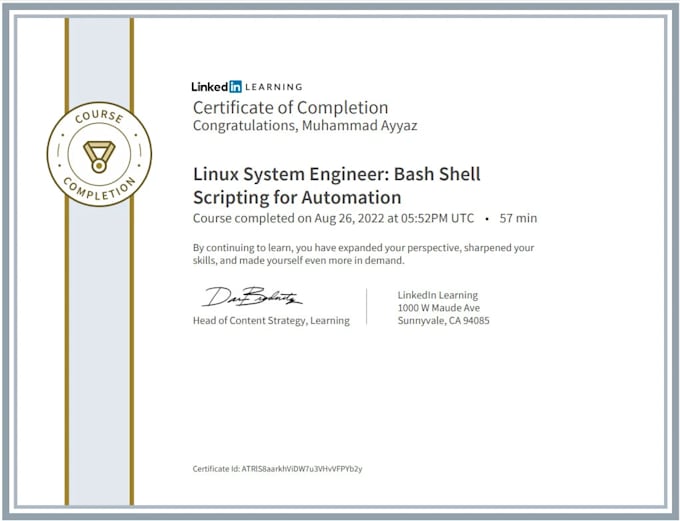This screenshot has height=521, width=680.
Task: Click the completion date "Aug 26, 2022 at 05:52PM UTC"
Action: coord(394,218)
